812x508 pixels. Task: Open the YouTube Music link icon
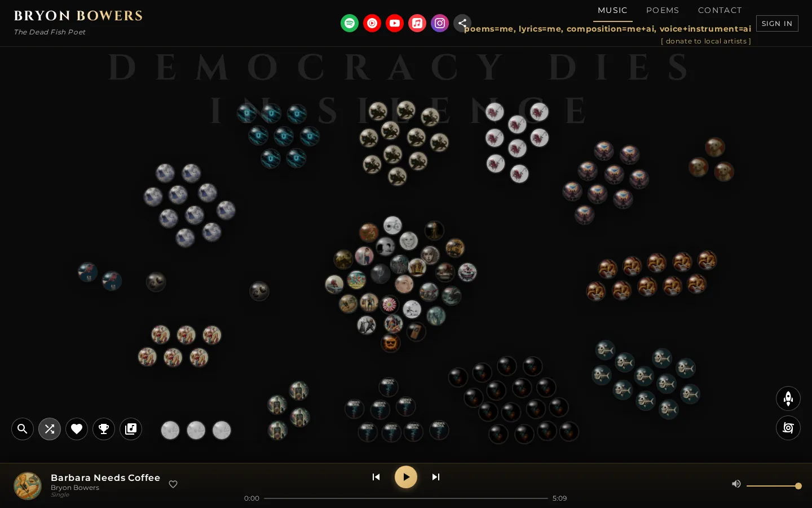coord(372,23)
